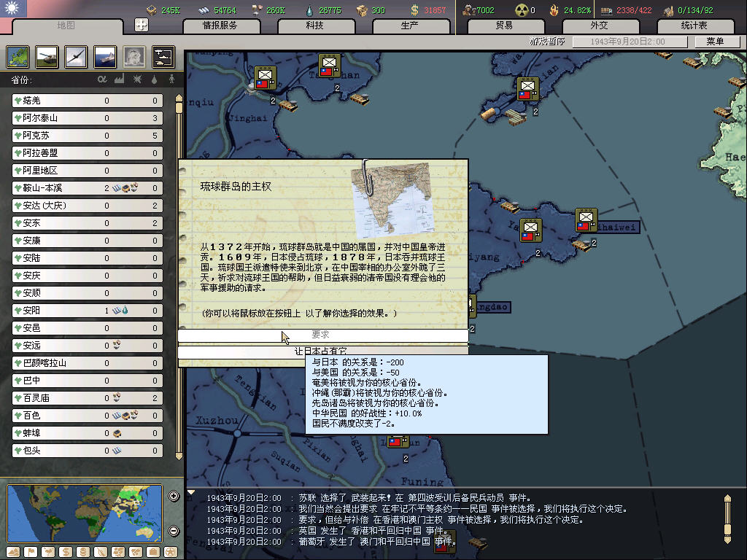This screenshot has height=560, width=747.
Task: Select province 阿拉善盟 in the list
Action: point(88,153)
